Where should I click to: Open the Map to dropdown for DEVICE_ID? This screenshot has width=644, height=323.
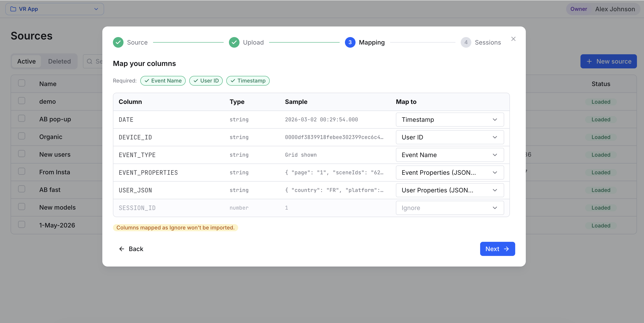click(450, 137)
